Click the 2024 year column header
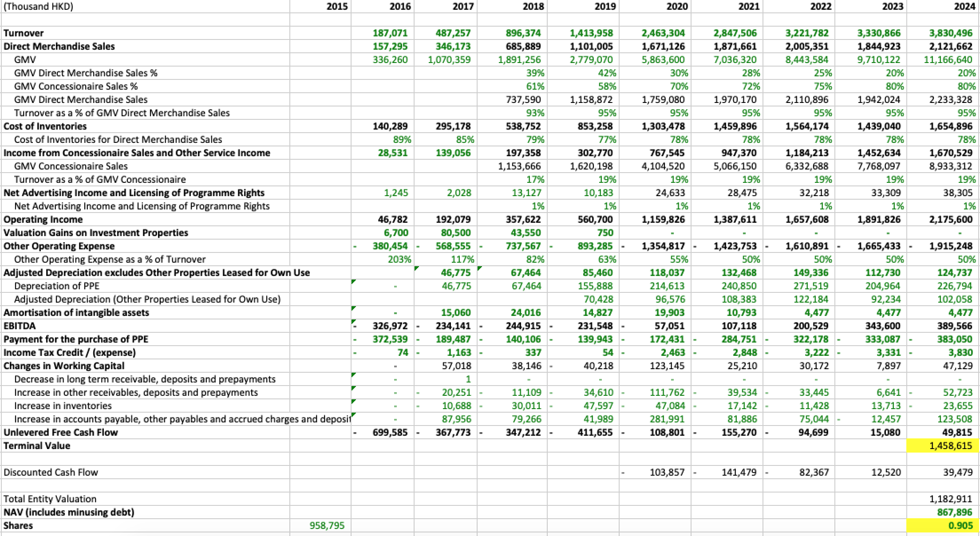The height and width of the screenshot is (536, 980). click(964, 7)
